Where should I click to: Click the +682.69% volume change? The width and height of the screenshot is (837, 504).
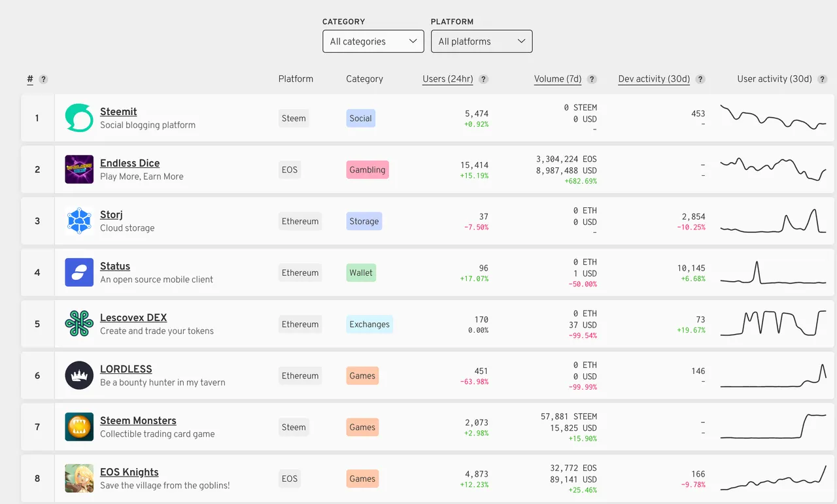581,181
